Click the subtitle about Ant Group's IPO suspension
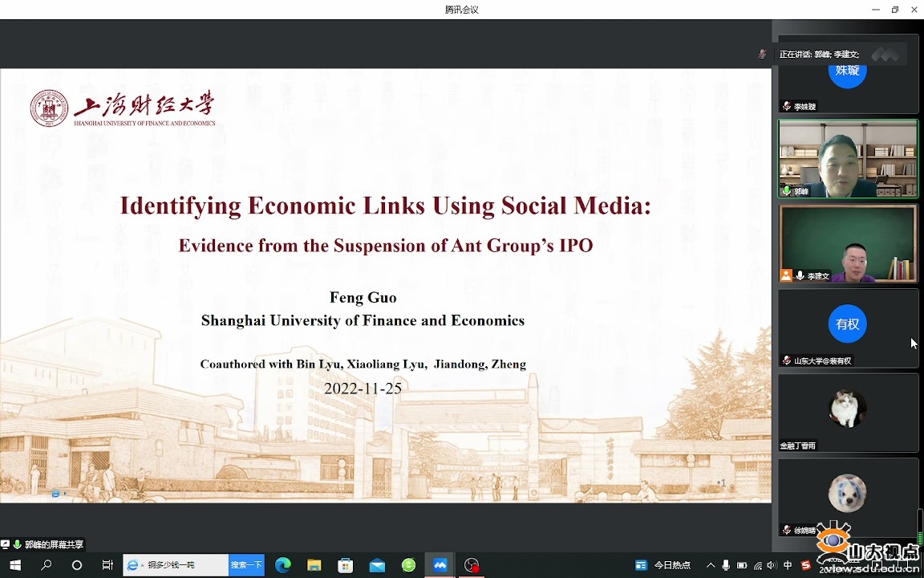The width and height of the screenshot is (924, 578). point(386,246)
